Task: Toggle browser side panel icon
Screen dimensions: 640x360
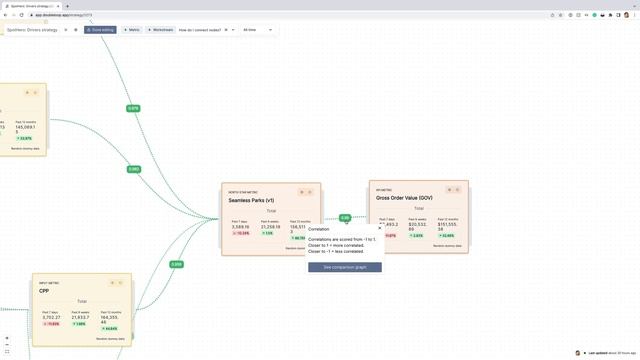Action: click(x=618, y=15)
